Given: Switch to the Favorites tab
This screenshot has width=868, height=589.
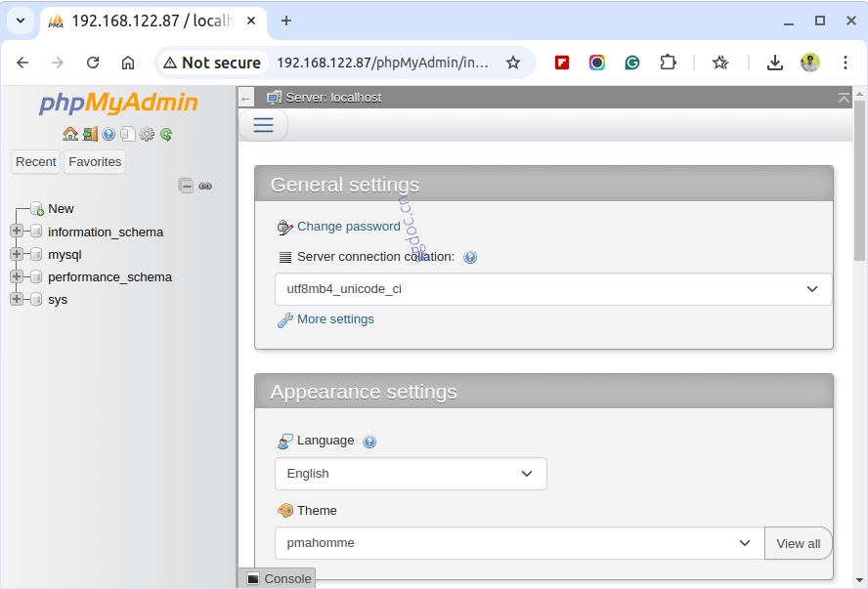Looking at the screenshot, I should click(x=95, y=161).
